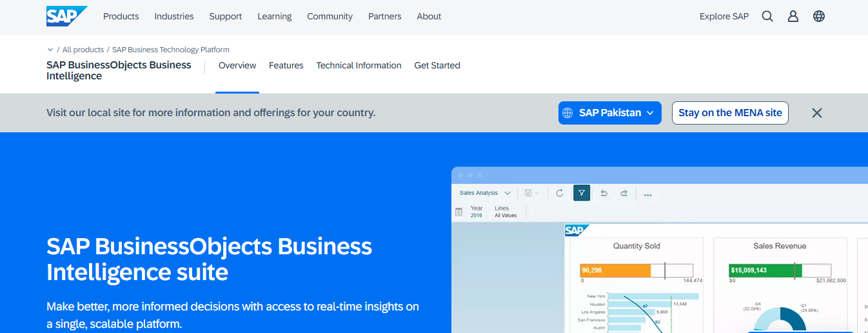This screenshot has width=868, height=333.
Task: Open the SAP Pakistan country dropdown
Action: (610, 113)
